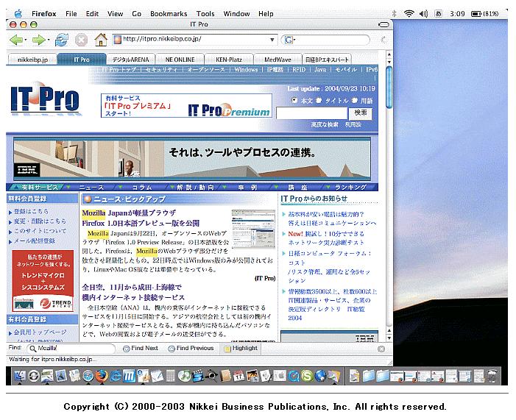516x420 pixels.
Task: Open the Firefox 1.0日本語プレビュー版 headline
Action: 141,224
